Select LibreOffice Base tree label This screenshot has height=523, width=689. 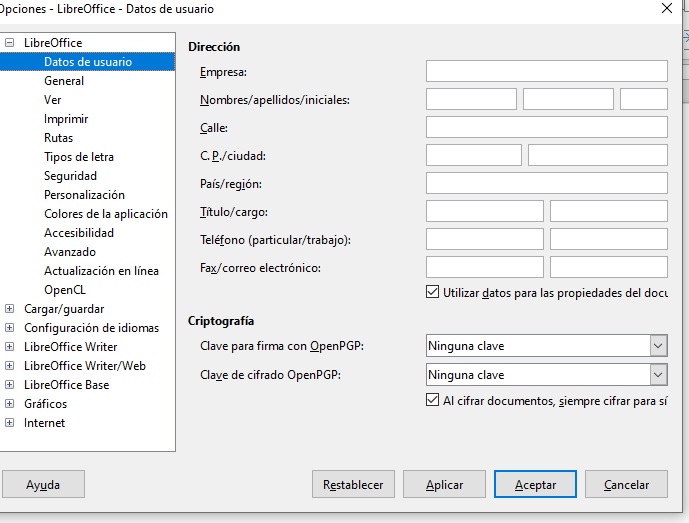coord(66,385)
